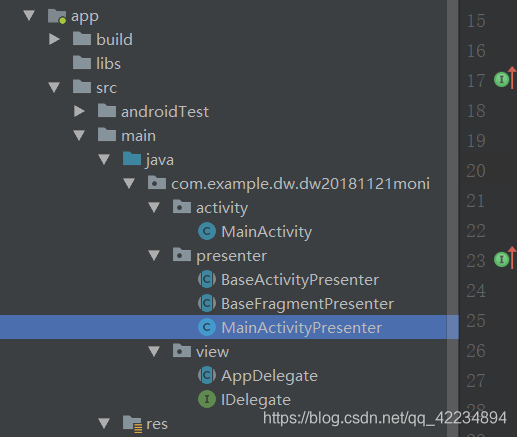Select the com.example.dw.dw20181121moni package label

(300, 184)
